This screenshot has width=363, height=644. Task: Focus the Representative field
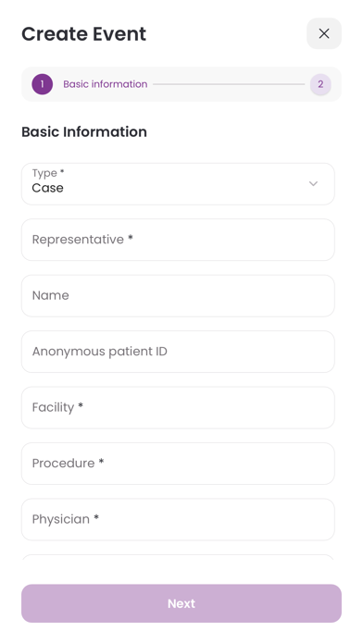178,240
